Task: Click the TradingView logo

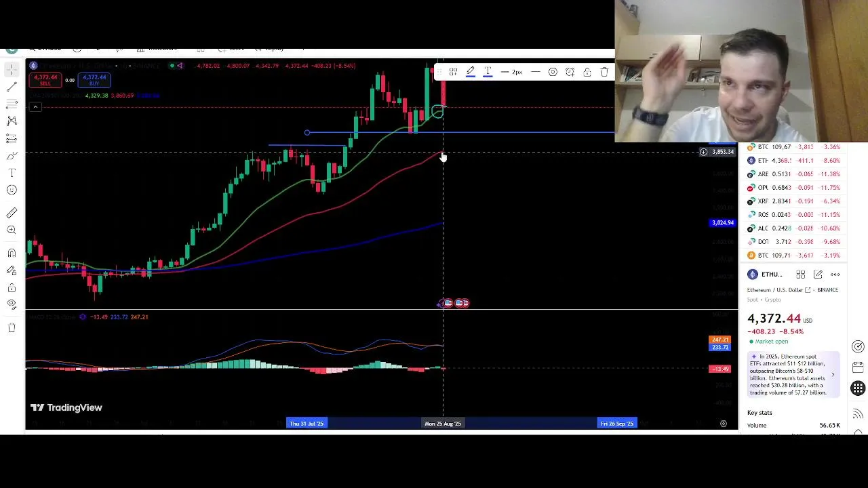Action: pyautogui.click(x=66, y=407)
